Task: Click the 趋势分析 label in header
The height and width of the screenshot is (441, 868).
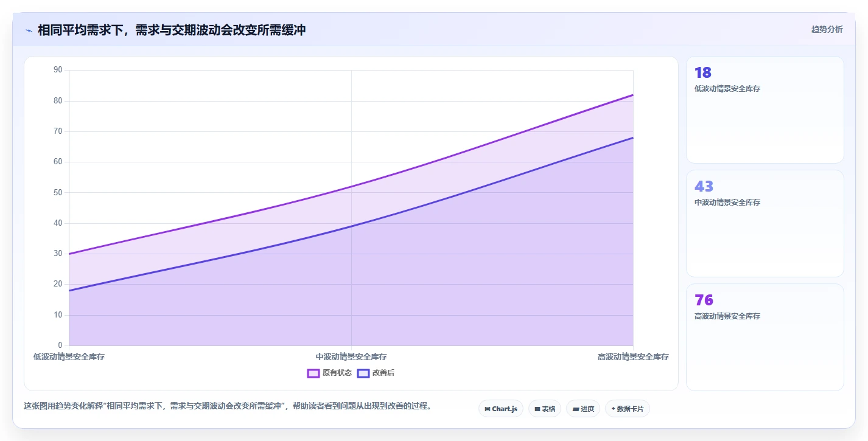Action: pyautogui.click(x=827, y=29)
